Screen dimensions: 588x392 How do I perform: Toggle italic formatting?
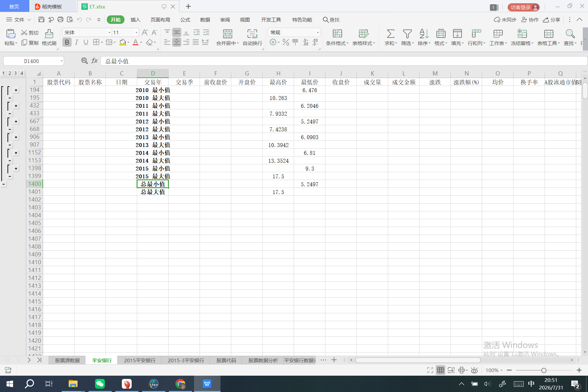coord(76,42)
